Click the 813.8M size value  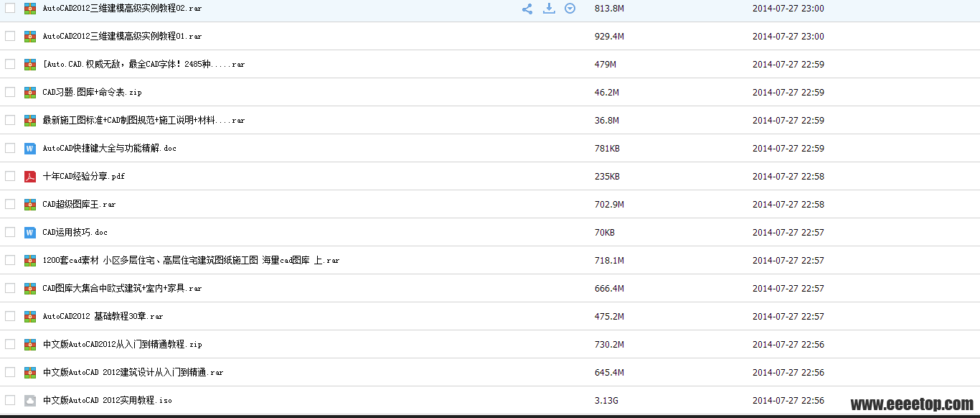pyautogui.click(x=609, y=9)
